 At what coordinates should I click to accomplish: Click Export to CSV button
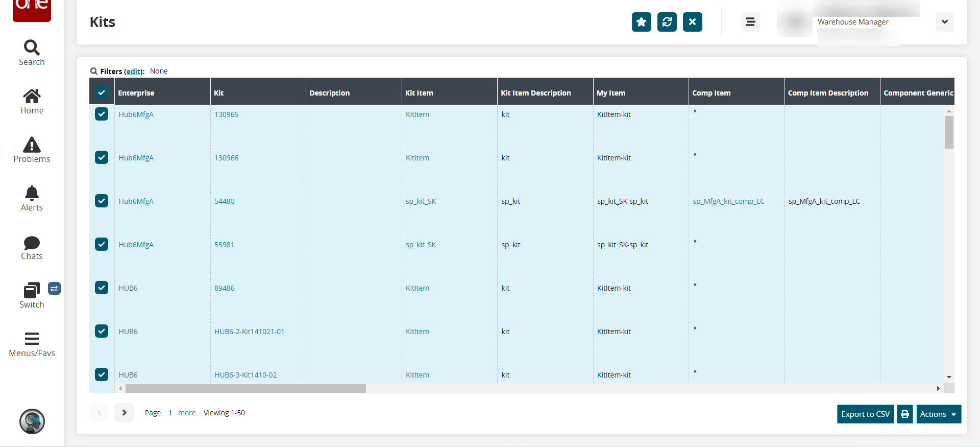coord(865,414)
